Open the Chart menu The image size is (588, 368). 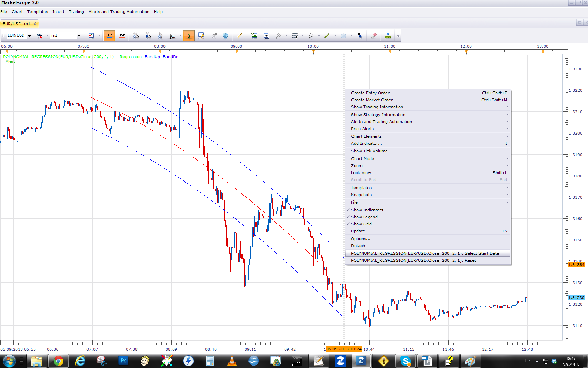point(17,12)
